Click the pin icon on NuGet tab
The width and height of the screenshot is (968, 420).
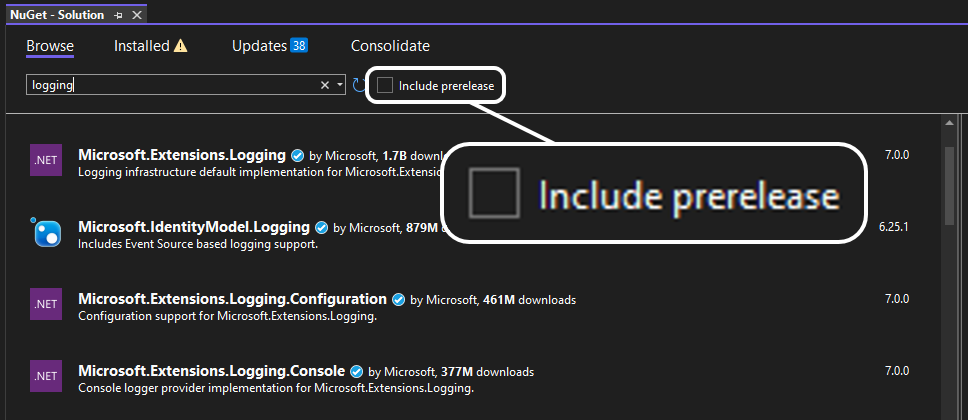(x=119, y=15)
